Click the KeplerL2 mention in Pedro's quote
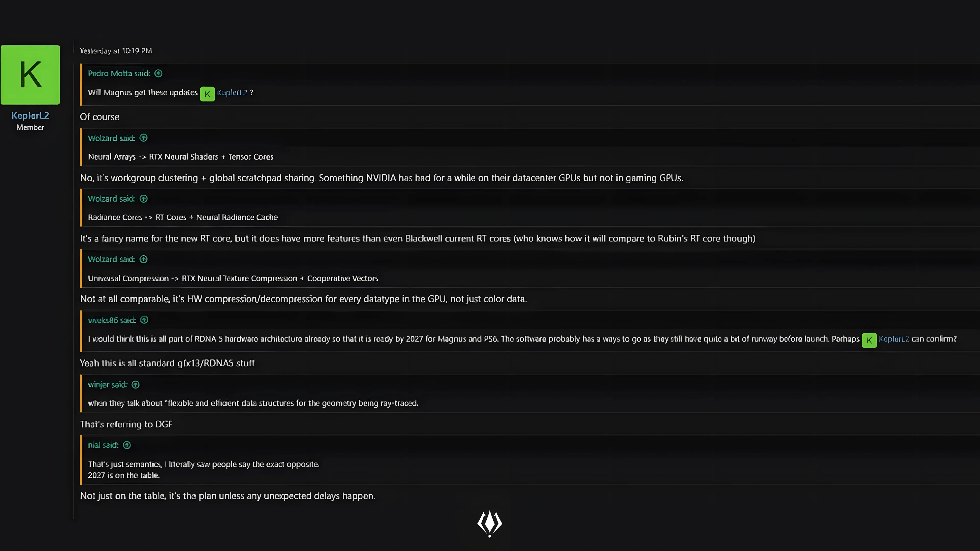 (232, 93)
